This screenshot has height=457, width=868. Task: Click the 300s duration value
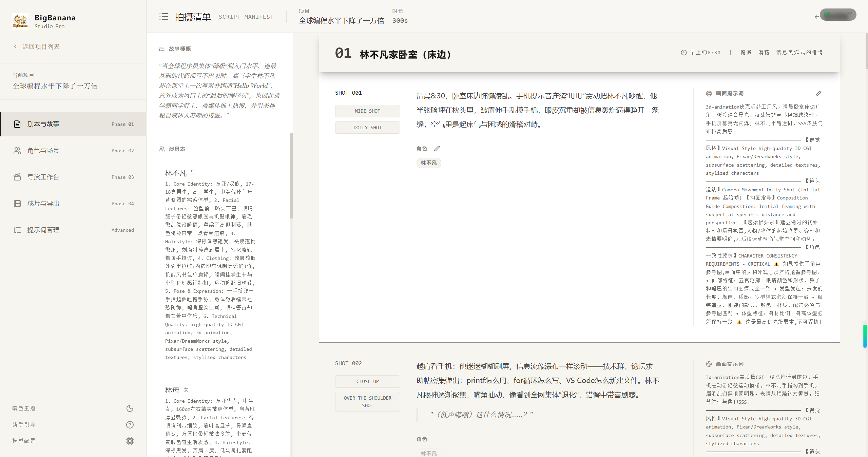click(x=400, y=21)
